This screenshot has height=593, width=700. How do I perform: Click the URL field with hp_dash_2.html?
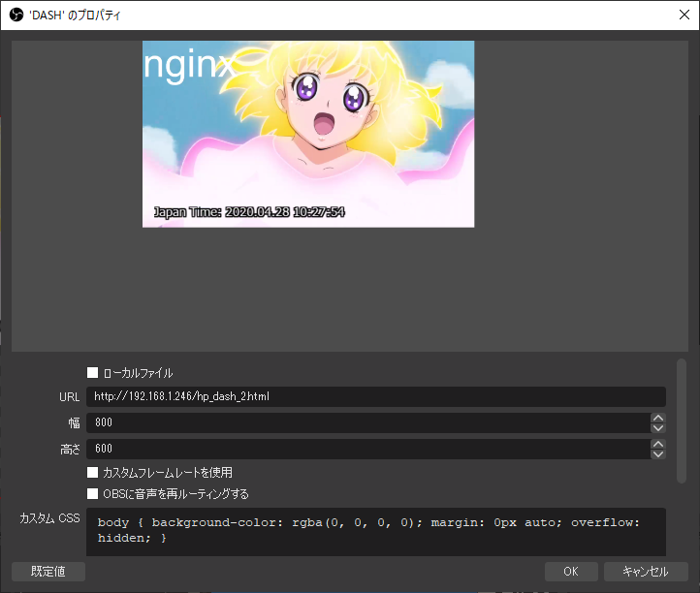tap(375, 397)
